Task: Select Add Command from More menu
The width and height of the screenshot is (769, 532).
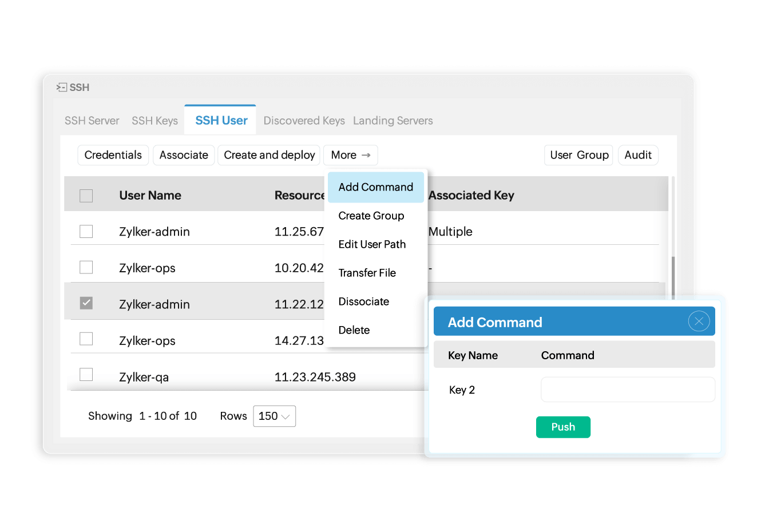Action: [x=376, y=187]
